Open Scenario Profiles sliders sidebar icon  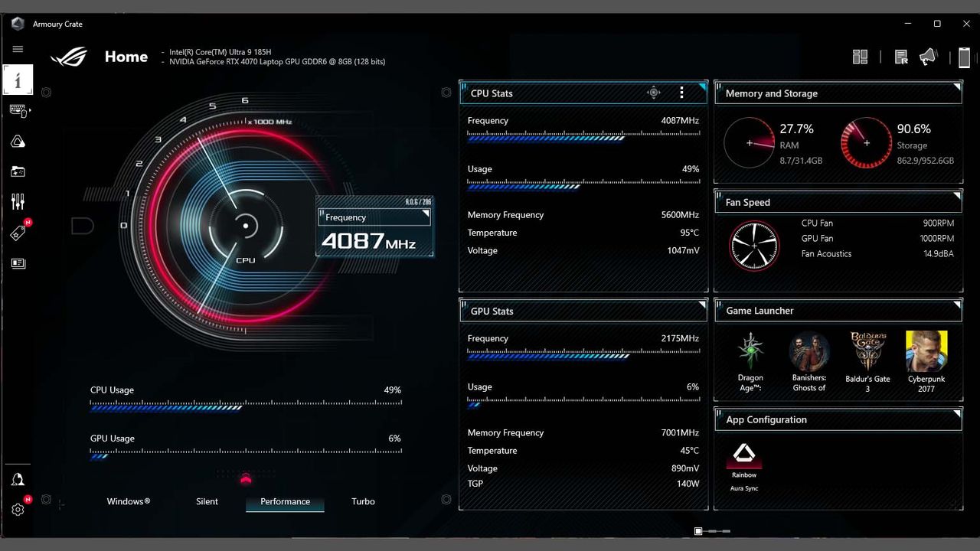click(x=18, y=202)
